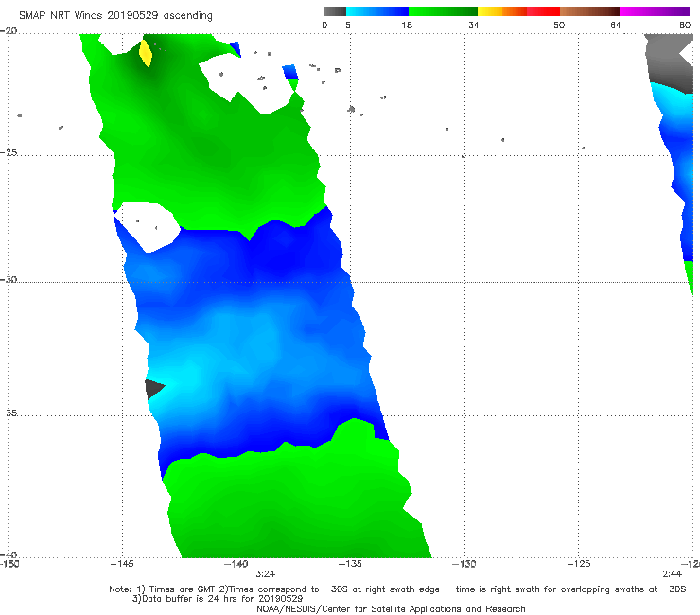Click the dark gray triangle on the swath edge
Image resolution: width=700 pixels, height=615 pixels.
(x=154, y=389)
